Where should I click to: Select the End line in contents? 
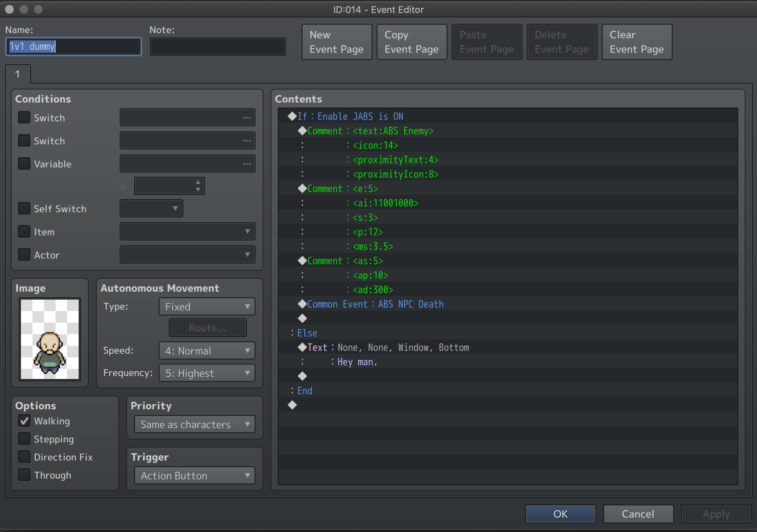click(508, 391)
